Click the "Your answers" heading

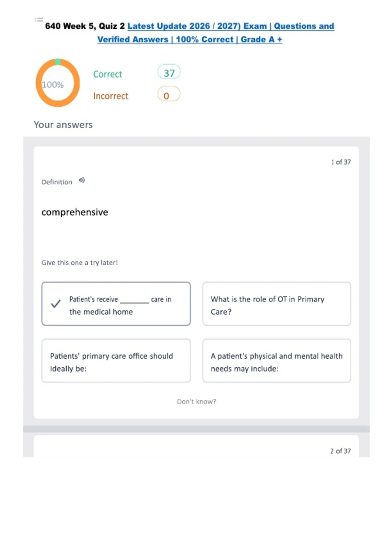tap(63, 125)
